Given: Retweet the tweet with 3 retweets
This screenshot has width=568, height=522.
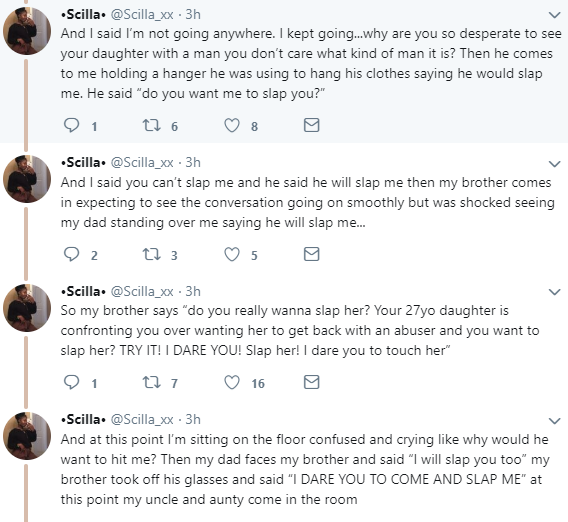Looking at the screenshot, I should pyautogui.click(x=151, y=254).
